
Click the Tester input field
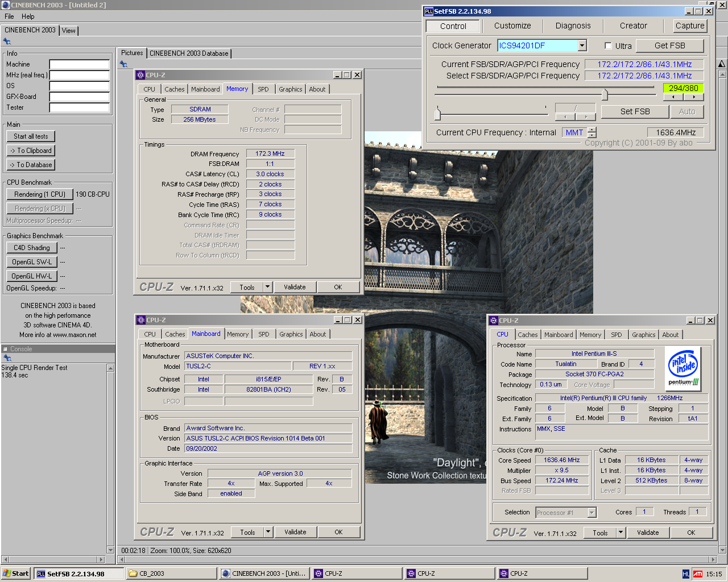click(79, 107)
